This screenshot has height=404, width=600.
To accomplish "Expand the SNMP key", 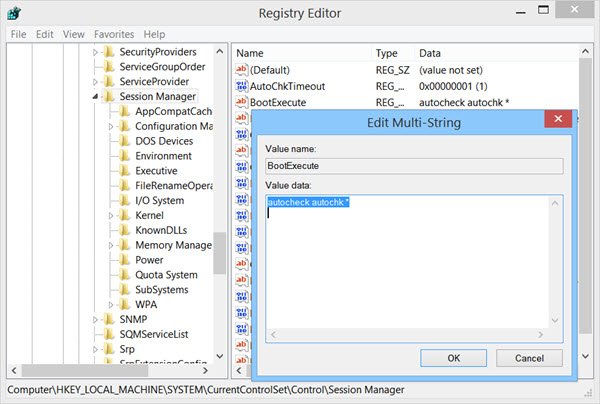I will pos(95,320).
